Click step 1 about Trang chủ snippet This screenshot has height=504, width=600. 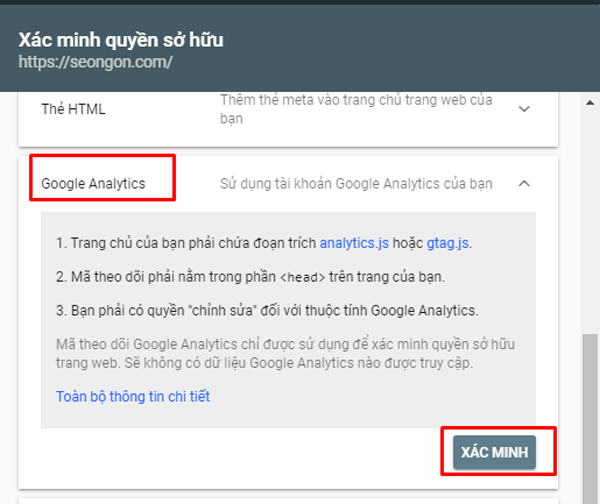click(x=264, y=243)
